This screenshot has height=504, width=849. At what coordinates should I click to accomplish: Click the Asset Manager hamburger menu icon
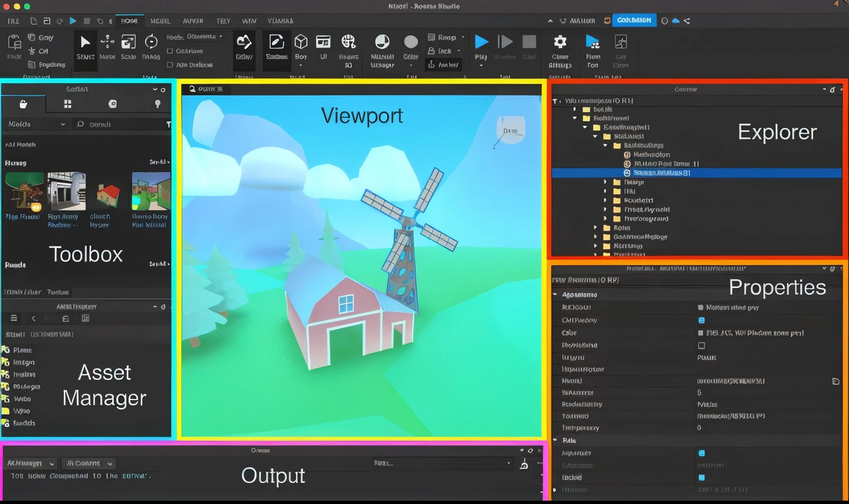pyautogui.click(x=14, y=318)
